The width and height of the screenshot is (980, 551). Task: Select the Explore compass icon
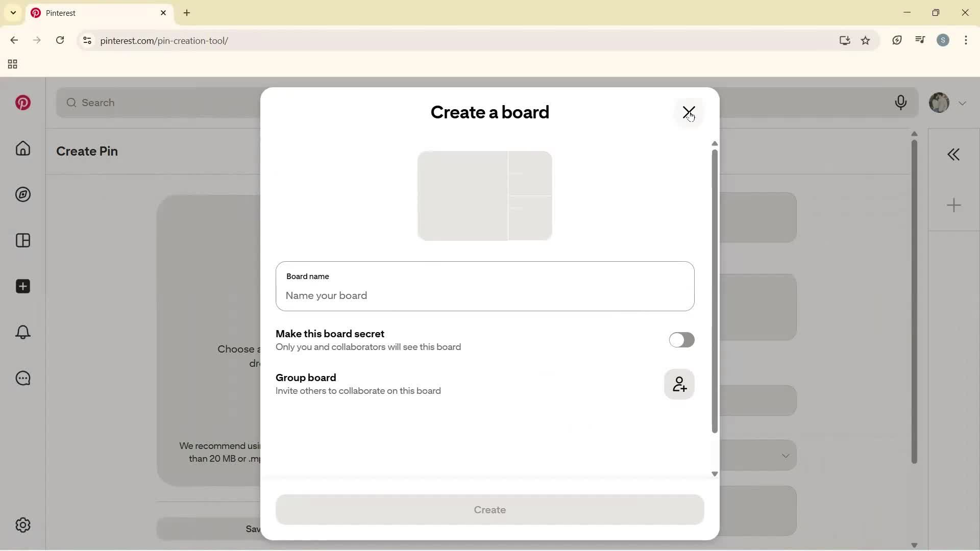point(22,194)
